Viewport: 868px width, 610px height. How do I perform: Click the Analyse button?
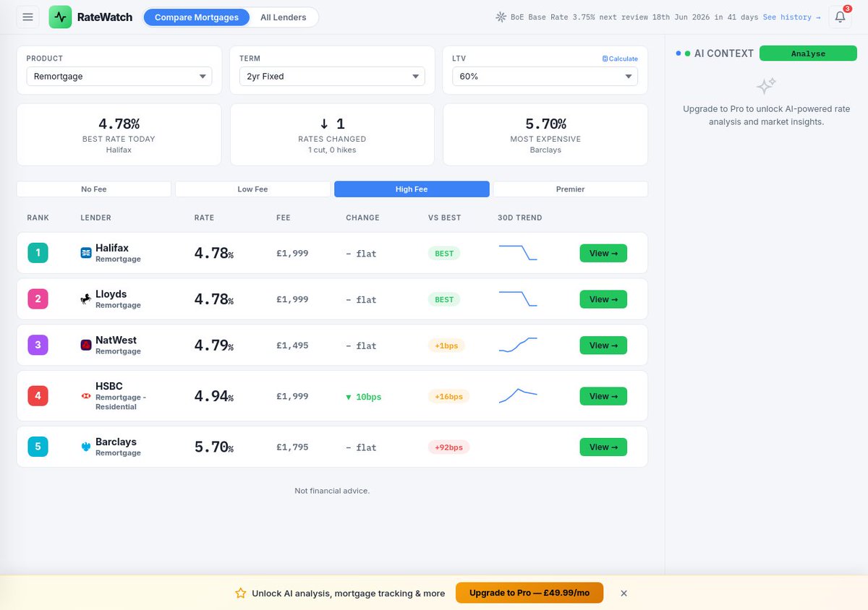[808, 53]
